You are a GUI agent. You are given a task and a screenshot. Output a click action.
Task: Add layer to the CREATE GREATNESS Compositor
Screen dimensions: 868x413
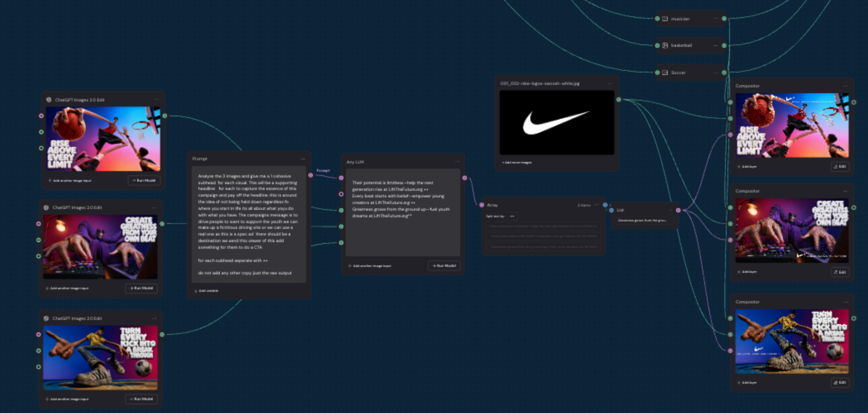click(x=747, y=272)
